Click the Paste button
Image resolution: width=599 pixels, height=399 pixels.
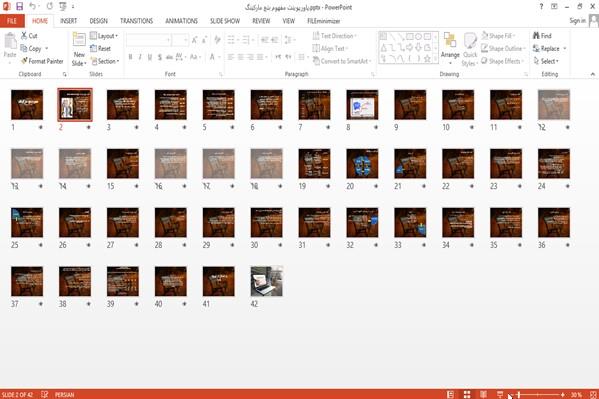coord(10,46)
